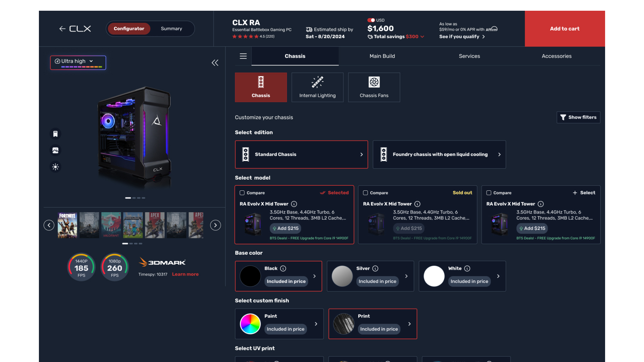Open info for sold out RA Evolv X tower
Viewport: 644px width, 362px height.
tap(418, 204)
